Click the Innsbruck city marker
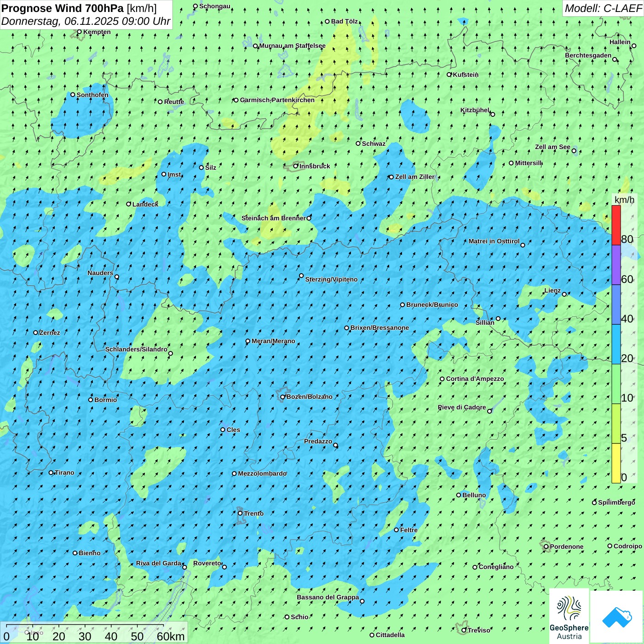This screenshot has height=644, width=644. [x=296, y=166]
